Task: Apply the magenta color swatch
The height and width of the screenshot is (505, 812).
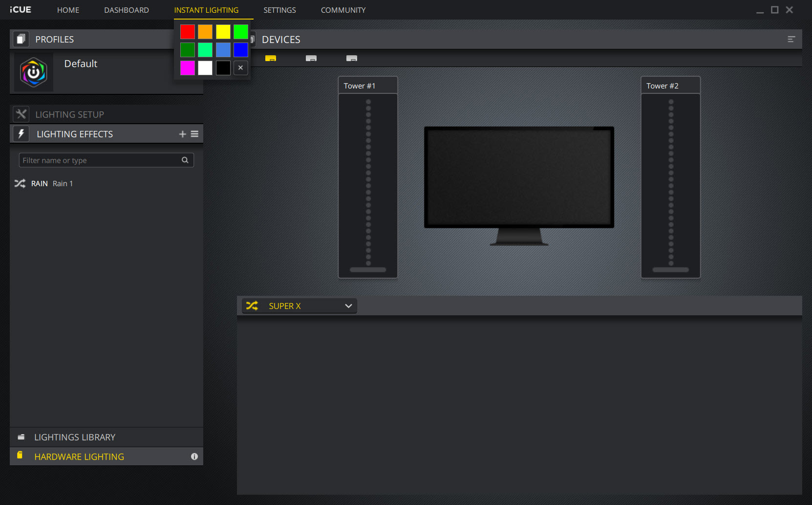Action: click(188, 68)
